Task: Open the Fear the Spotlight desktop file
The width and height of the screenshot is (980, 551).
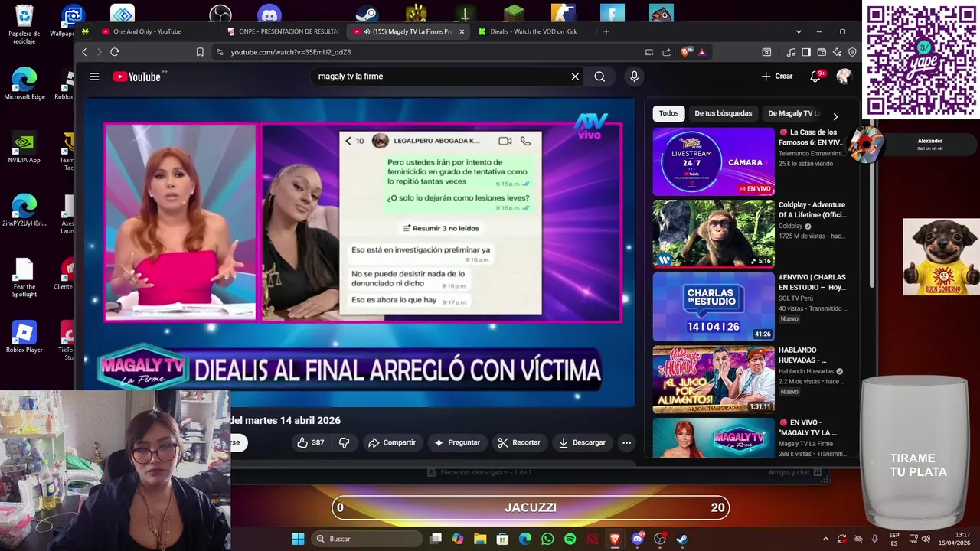Action: (24, 278)
